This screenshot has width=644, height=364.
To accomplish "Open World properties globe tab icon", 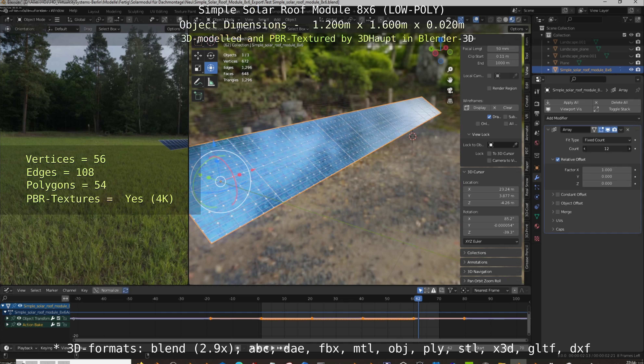I will (536, 143).
